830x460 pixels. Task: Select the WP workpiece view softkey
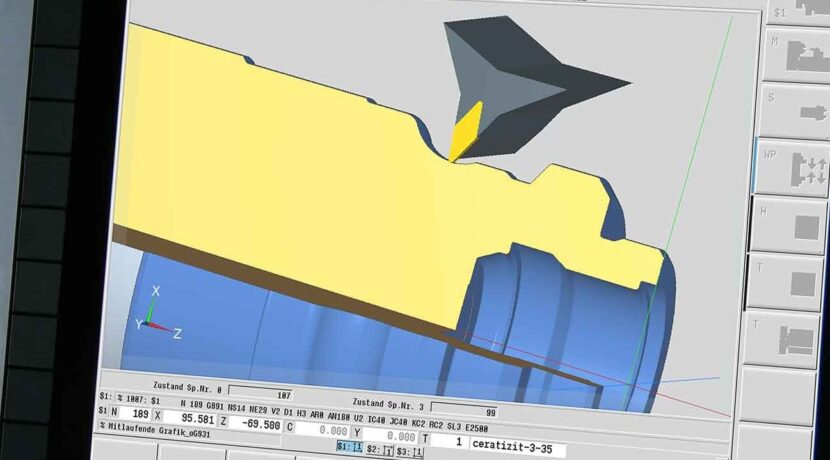point(791,168)
